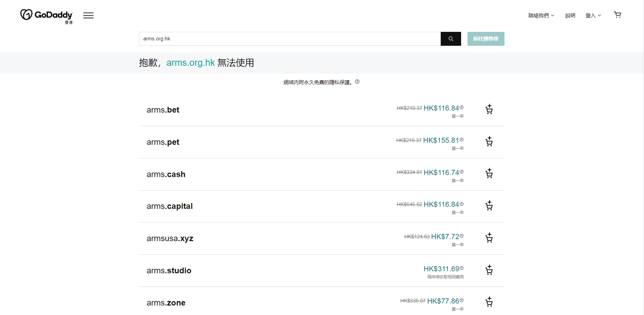Click the arms.org.hk teal domain text
The image size is (644, 315).
191,63
